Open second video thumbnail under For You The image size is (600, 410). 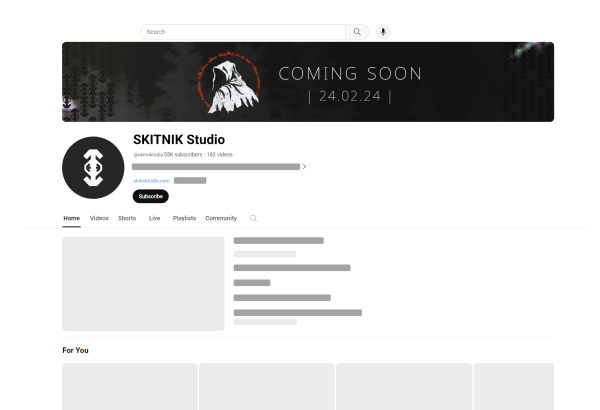(266, 386)
